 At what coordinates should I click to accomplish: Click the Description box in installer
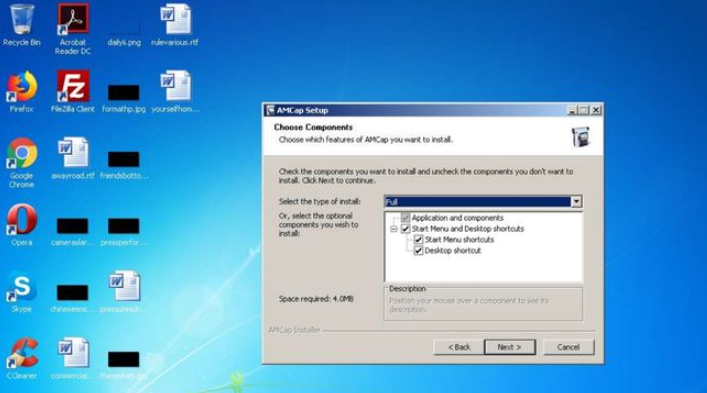(x=483, y=304)
